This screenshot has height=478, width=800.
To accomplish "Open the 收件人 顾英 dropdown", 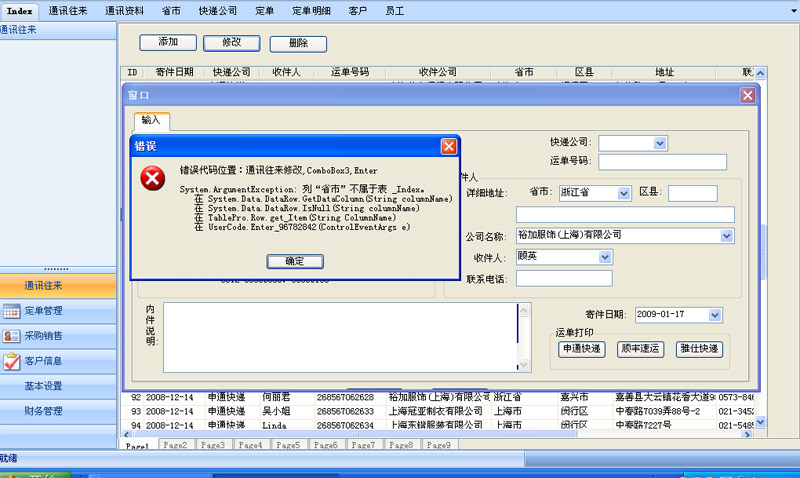I will click(x=605, y=257).
